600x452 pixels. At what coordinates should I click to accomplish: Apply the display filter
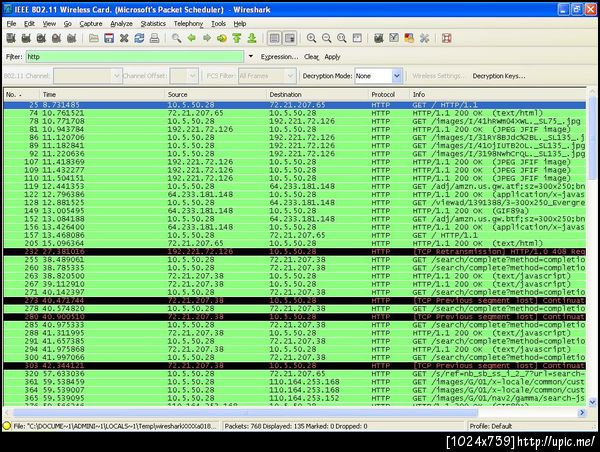click(x=332, y=57)
